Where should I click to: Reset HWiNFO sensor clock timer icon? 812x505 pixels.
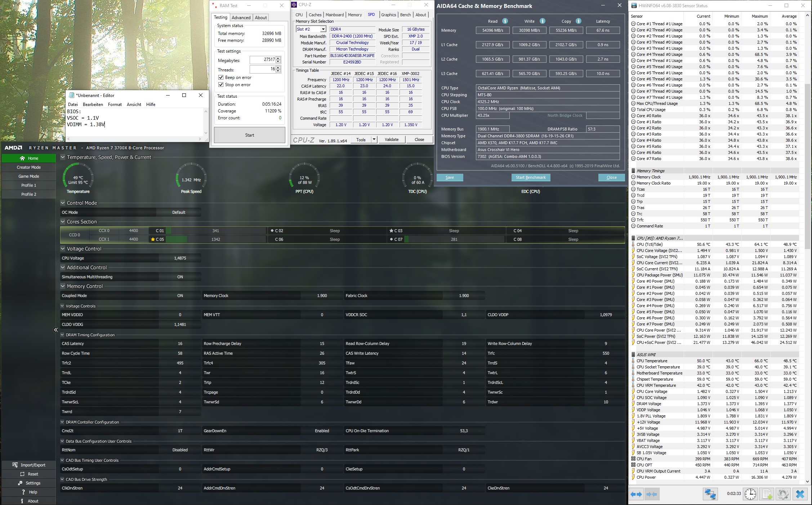click(750, 494)
